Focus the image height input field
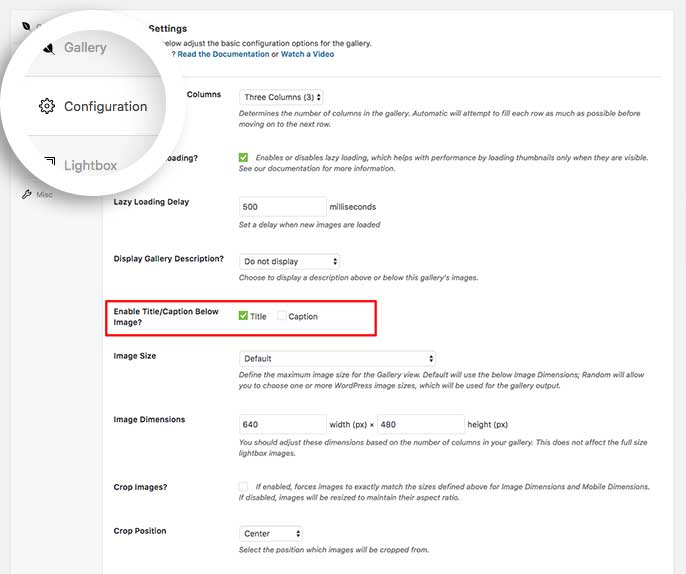 click(x=421, y=424)
